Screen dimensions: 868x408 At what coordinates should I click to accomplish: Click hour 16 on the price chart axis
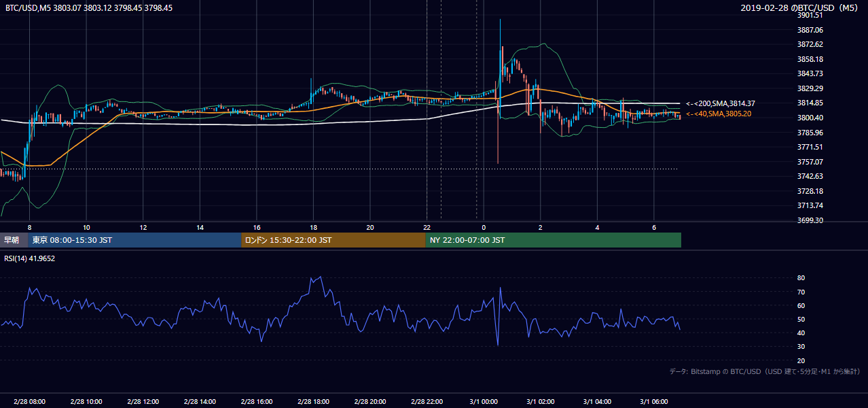[257, 226]
